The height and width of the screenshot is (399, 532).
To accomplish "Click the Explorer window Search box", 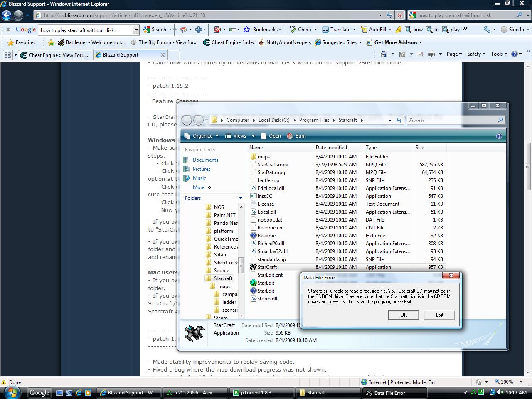I will click(x=456, y=120).
